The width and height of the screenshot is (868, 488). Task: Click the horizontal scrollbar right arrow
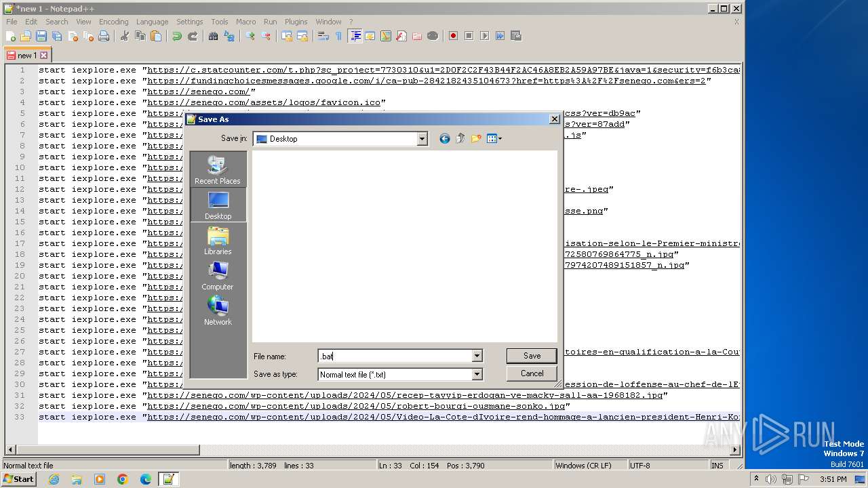[735, 449]
